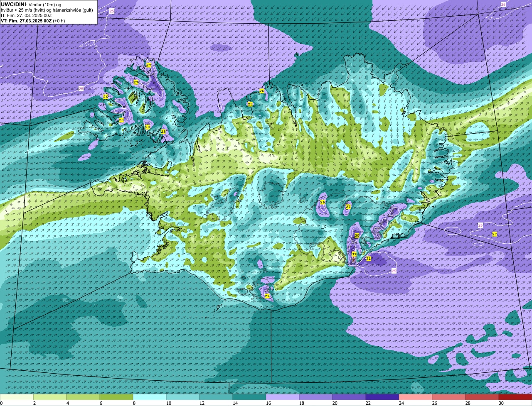
Task: Click the gust label 27 on the south coast
Action: [267, 296]
